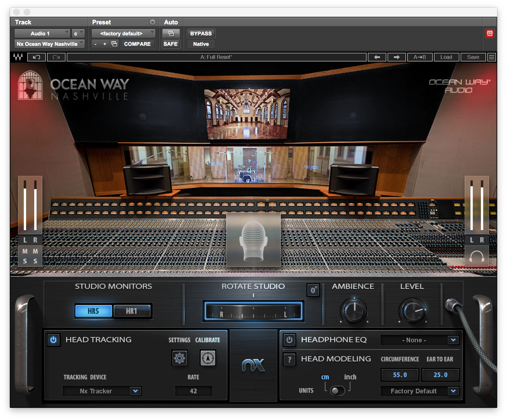Open the Audio 1 track selector
The height and width of the screenshot is (420, 507).
(42, 33)
